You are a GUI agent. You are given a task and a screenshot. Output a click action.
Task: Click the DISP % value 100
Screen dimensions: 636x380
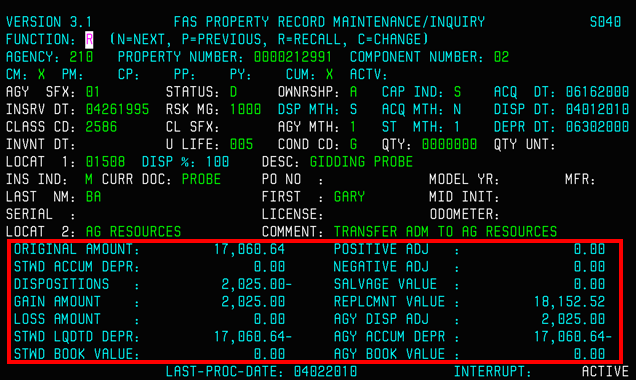(x=217, y=162)
